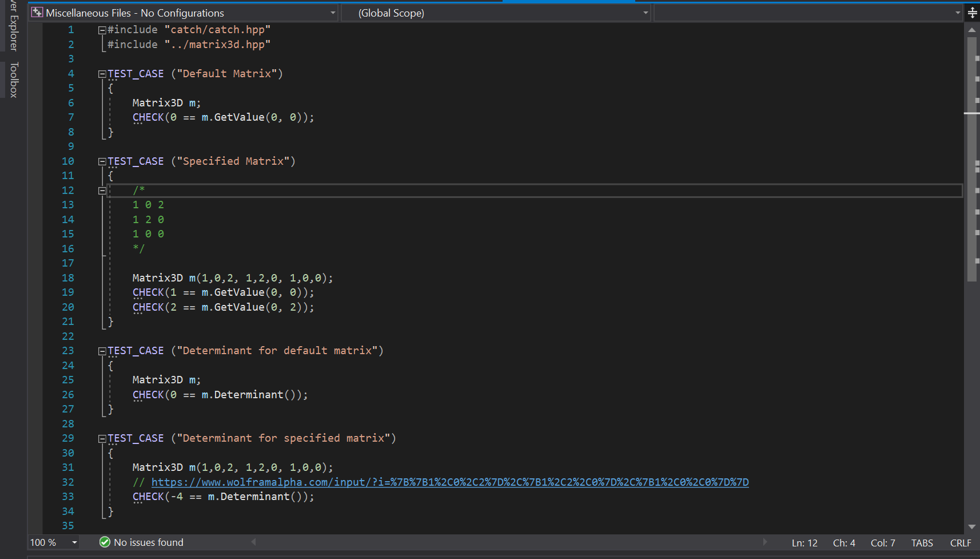
Task: Click the comment row "1 0 0" on line 15
Action: [x=148, y=234]
